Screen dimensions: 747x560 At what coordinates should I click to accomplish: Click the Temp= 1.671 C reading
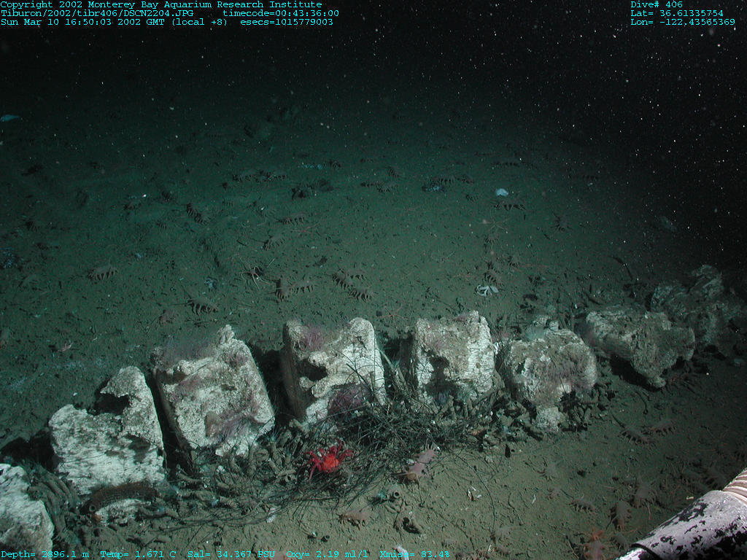click(138, 554)
